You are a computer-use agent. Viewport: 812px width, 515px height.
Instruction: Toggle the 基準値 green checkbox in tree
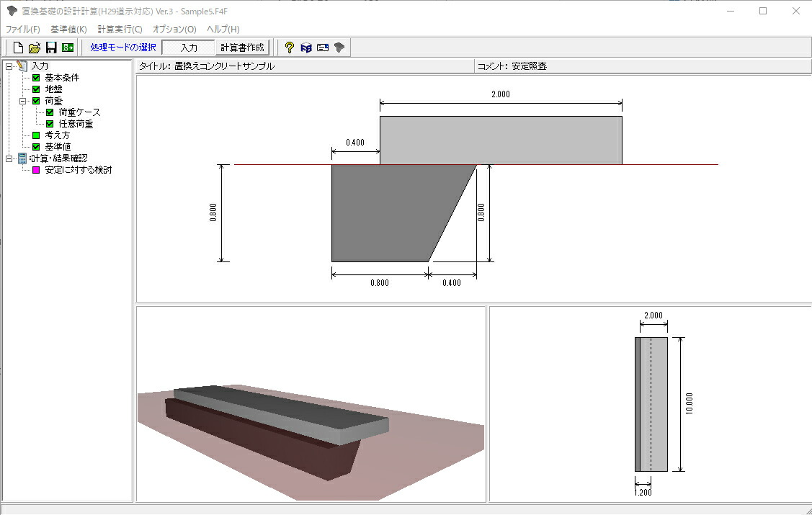[36, 146]
